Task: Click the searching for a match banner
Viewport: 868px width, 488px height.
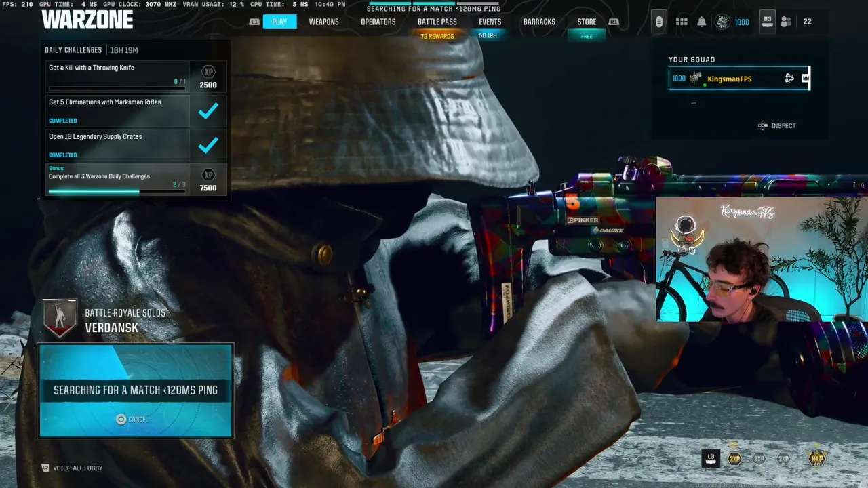Action: (136, 390)
